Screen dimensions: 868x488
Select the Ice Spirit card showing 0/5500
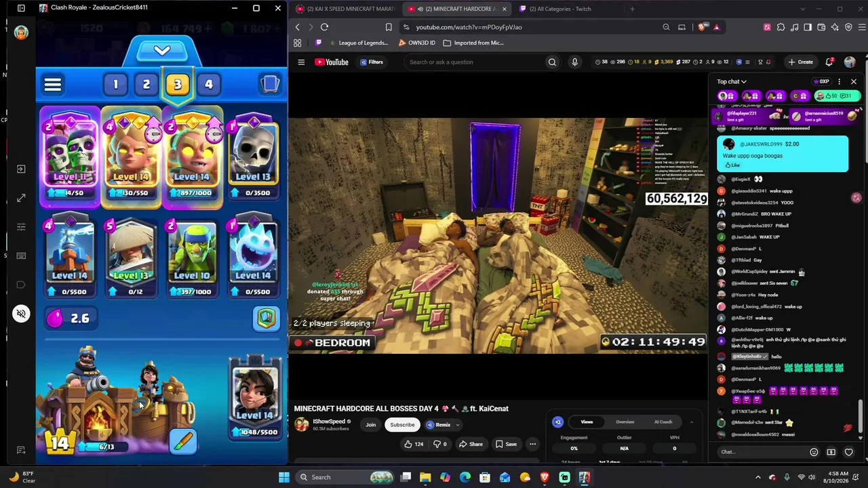click(x=253, y=257)
